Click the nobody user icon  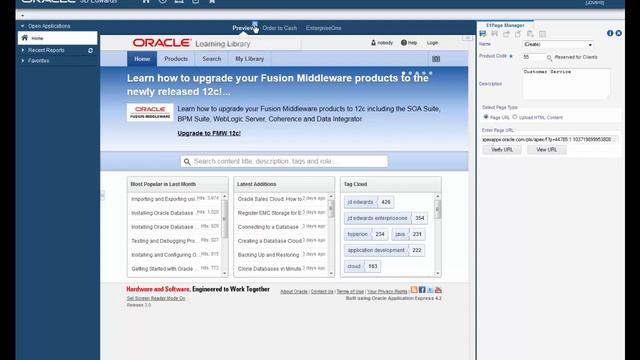[373, 42]
